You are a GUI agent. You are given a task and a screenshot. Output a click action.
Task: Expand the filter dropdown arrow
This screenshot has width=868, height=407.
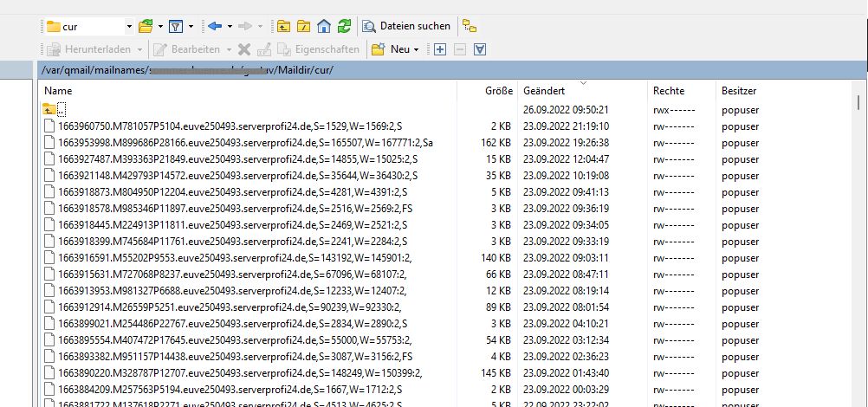191,26
